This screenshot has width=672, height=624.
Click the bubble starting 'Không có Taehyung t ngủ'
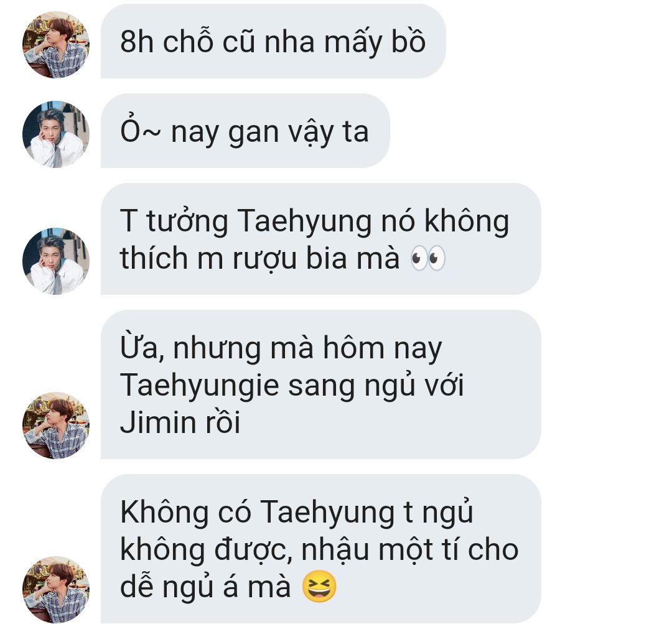[x=320, y=549]
